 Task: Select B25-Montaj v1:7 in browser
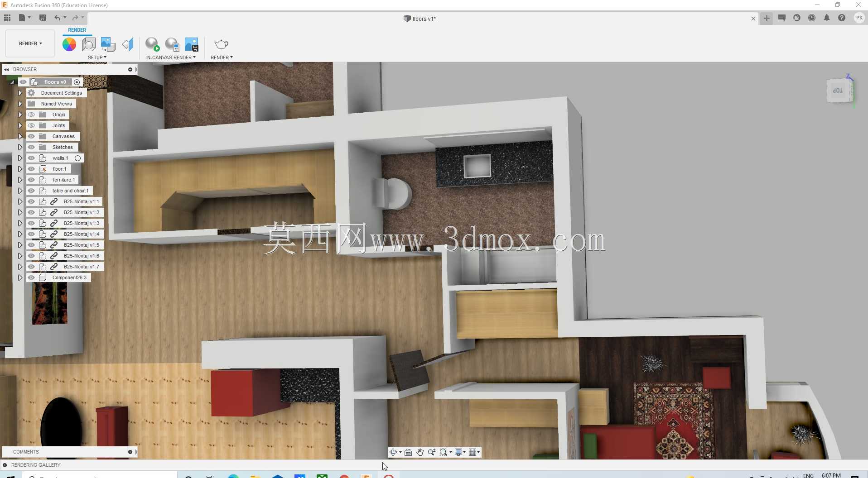pos(82,267)
